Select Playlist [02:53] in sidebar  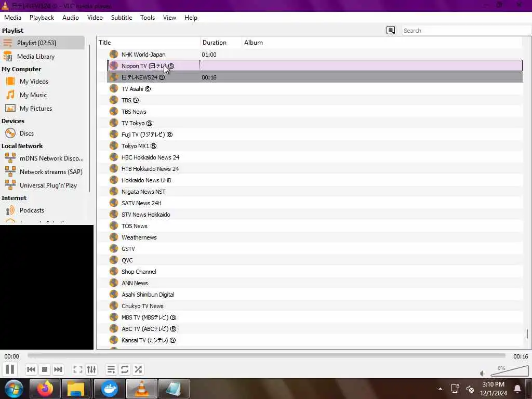point(43,43)
